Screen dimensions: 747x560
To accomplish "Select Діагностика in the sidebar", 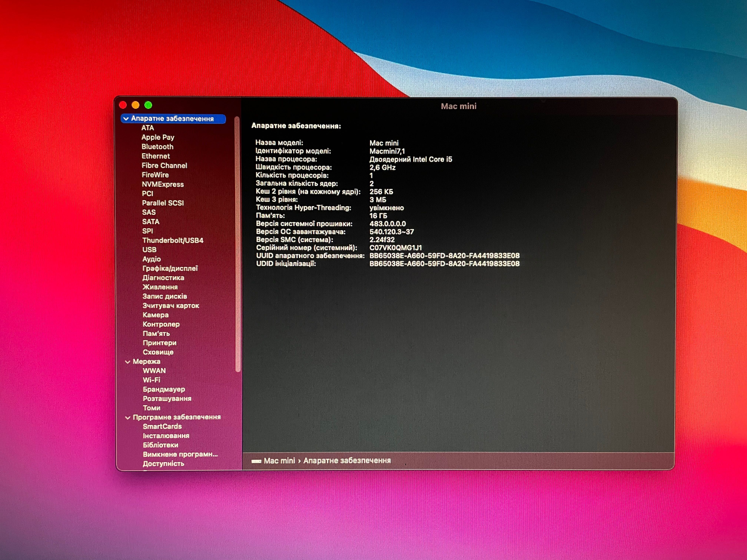I will [x=163, y=278].
